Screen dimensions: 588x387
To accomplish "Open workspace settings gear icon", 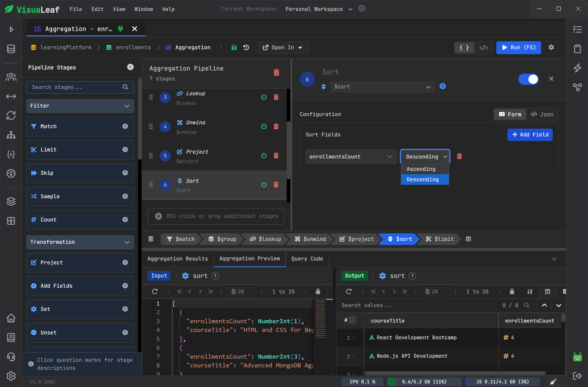I will coord(362,8).
